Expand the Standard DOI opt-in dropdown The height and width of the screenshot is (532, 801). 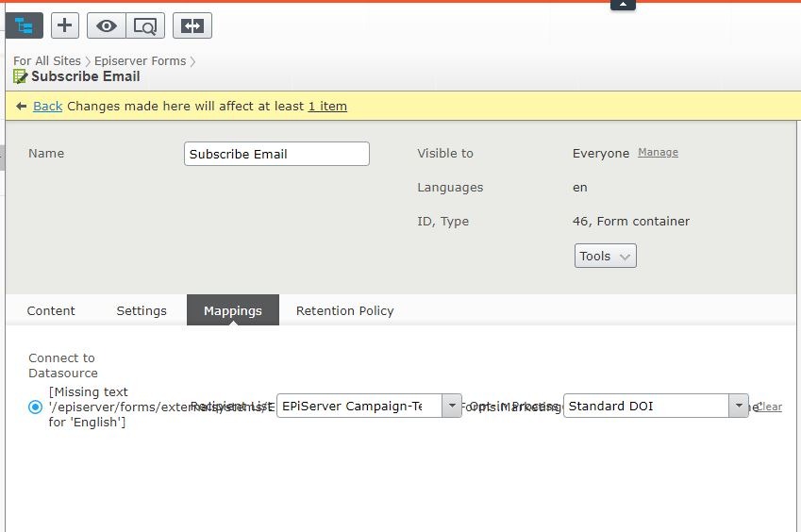pos(738,407)
